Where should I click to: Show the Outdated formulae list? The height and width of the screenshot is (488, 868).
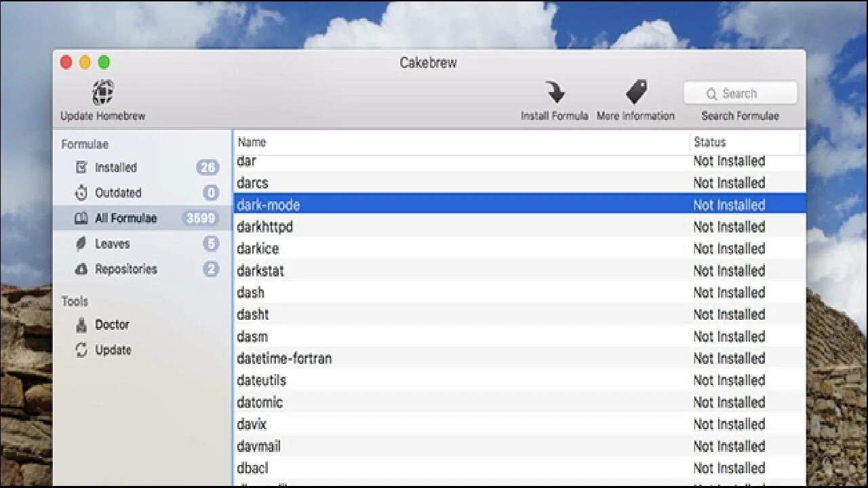(118, 192)
